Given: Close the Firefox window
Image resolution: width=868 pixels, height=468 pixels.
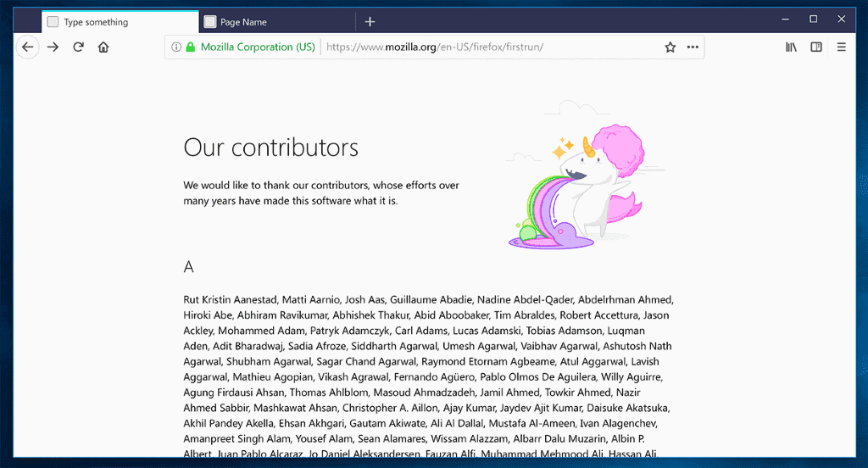Looking at the screenshot, I should point(842,19).
